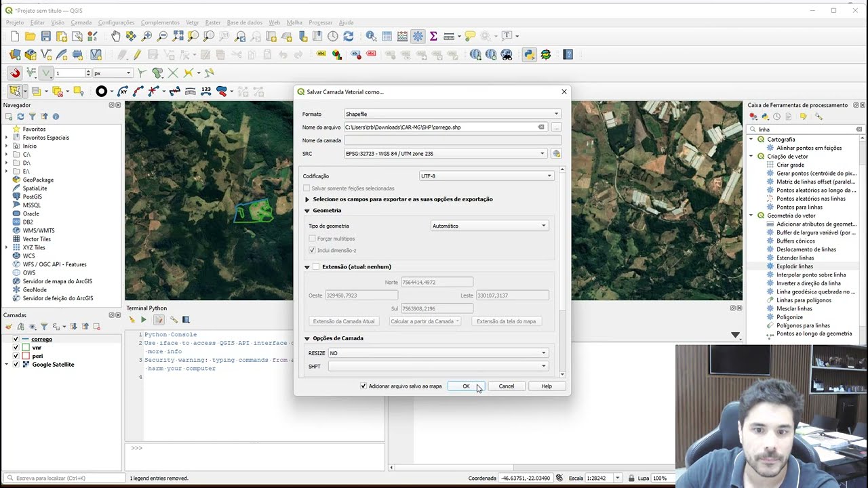This screenshot has height=488, width=868.
Task: Click the browse button next to file name
Action: [556, 127]
